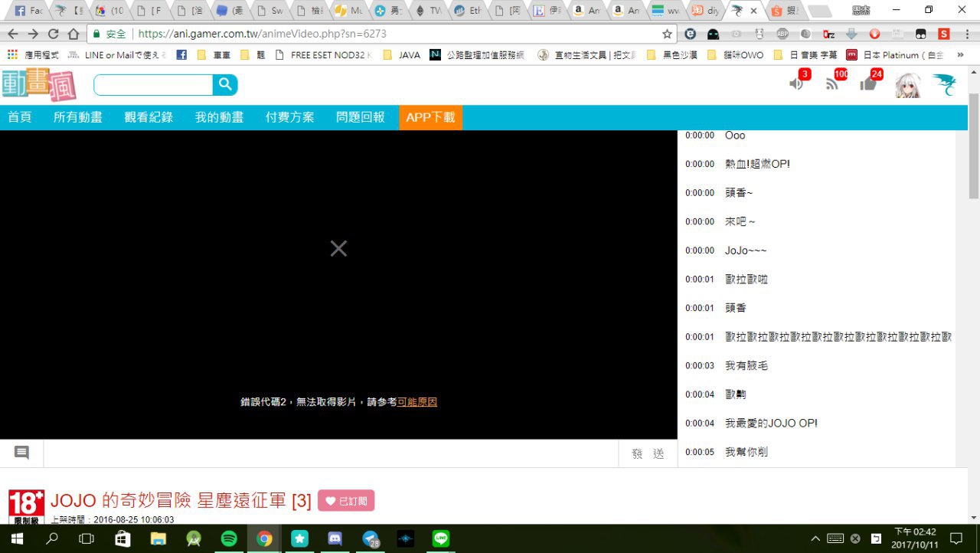The image size is (980, 553).
Task: Open the 日本 Platinum bookmark
Action: tap(895, 55)
